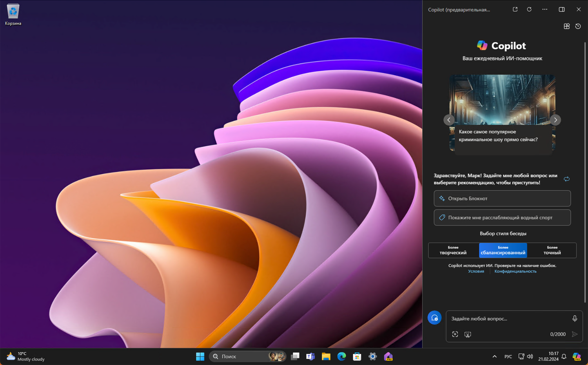The image size is (588, 365).
Task: Open the three-dot more options menu
Action: (544, 9)
